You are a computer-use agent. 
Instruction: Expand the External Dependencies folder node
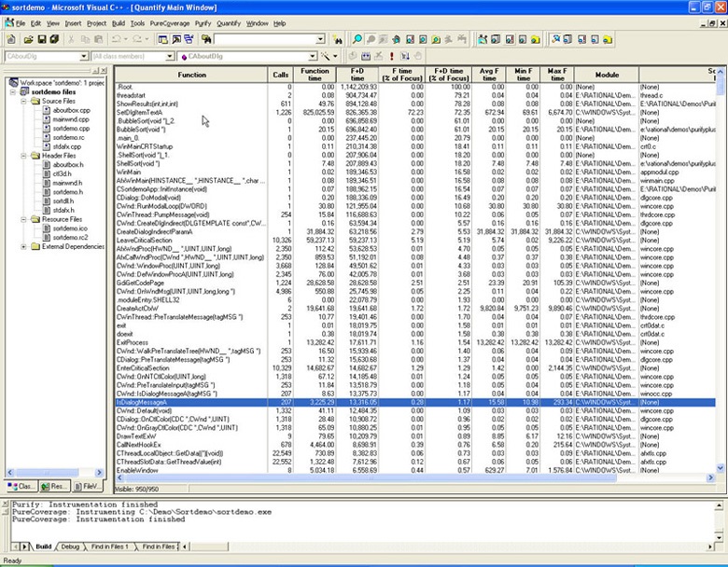[x=23, y=246]
